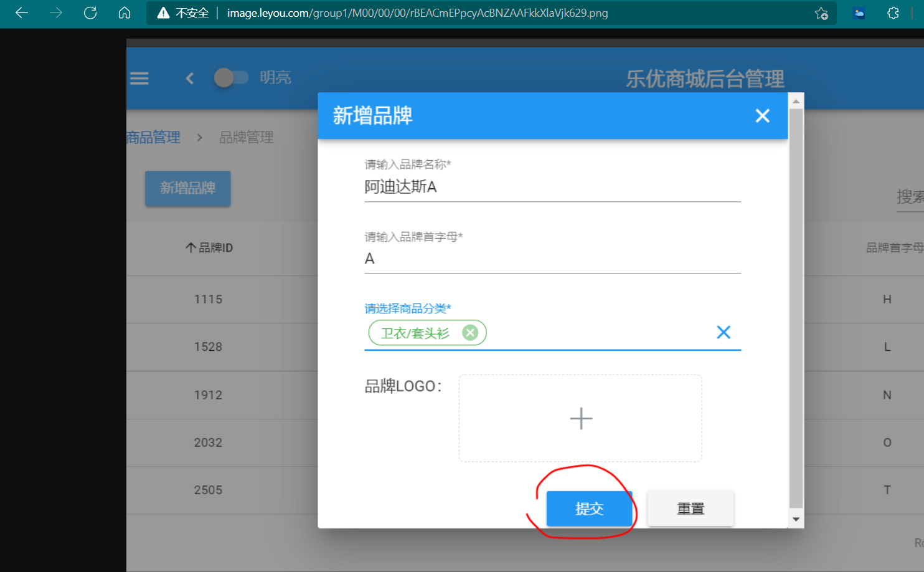This screenshot has width=924, height=572.
Task: Click the dialog scrollbar up arrow
Action: tap(796, 100)
